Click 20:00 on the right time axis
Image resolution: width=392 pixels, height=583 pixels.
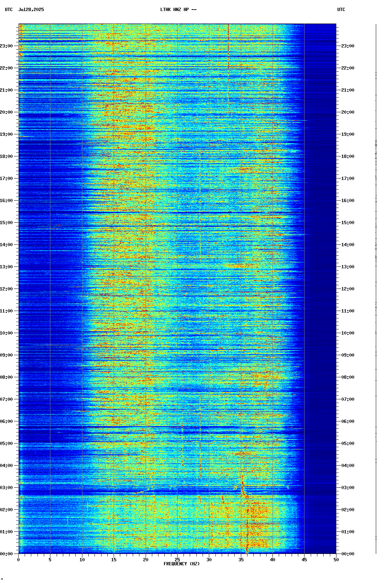pyautogui.click(x=348, y=112)
